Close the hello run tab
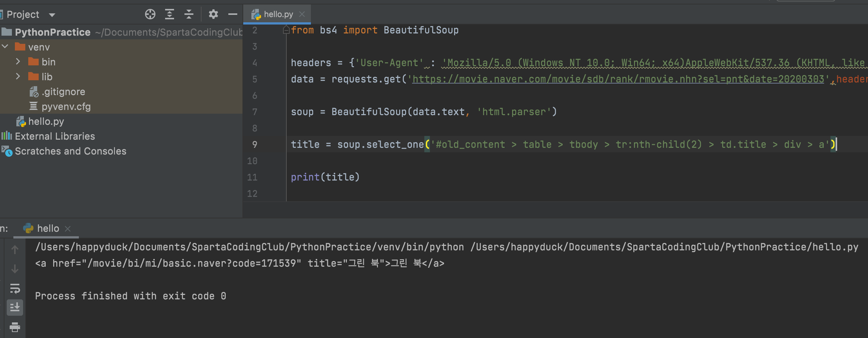The height and width of the screenshot is (338, 868). [68, 229]
